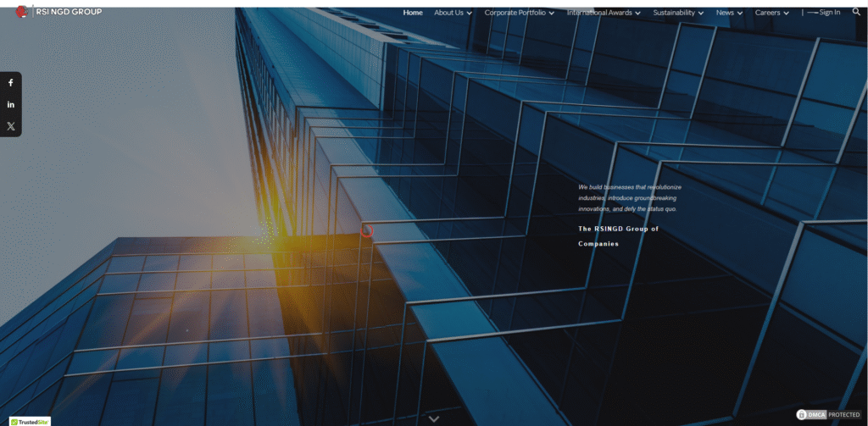Share page via Facebook icon
The image size is (868, 426).
(10, 83)
